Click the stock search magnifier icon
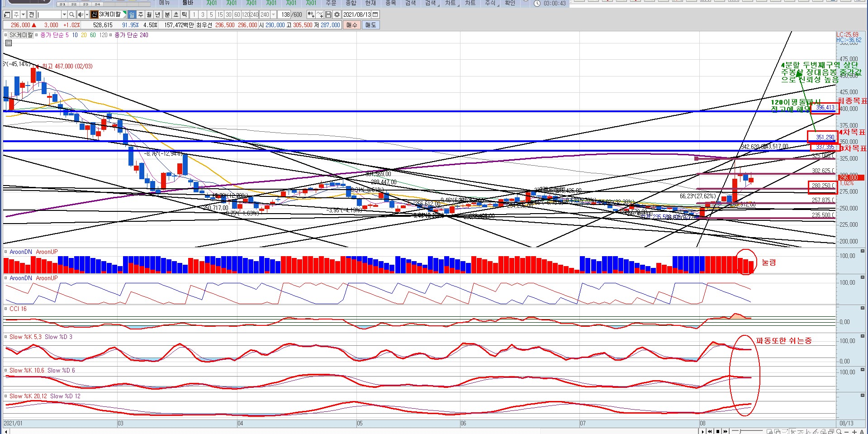The height and width of the screenshot is (434, 868). coord(72,14)
